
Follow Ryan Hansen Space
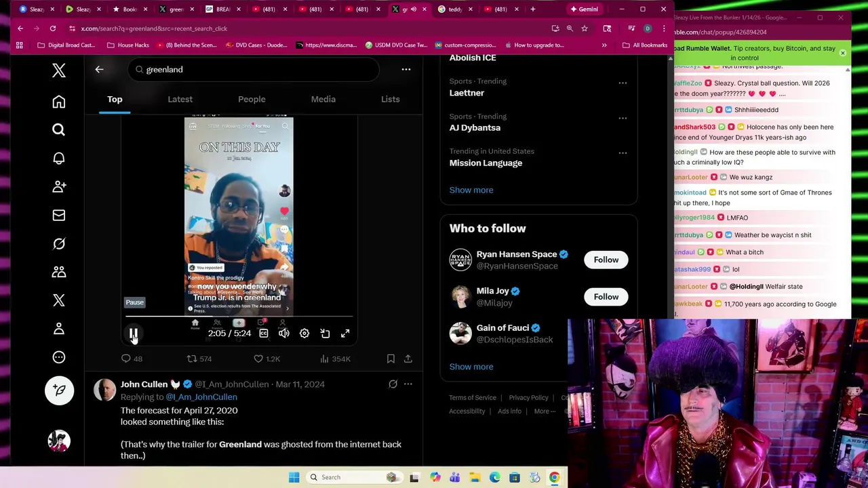point(606,260)
